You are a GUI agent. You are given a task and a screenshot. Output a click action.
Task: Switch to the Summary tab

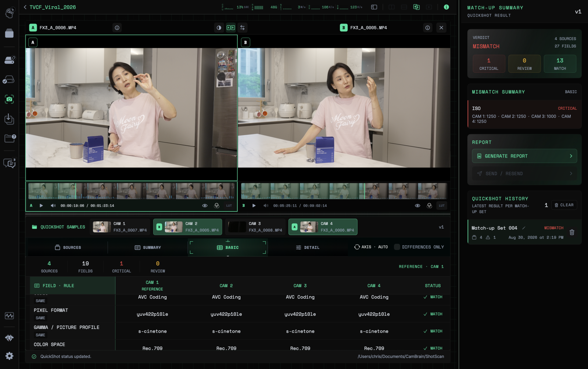pos(148,247)
